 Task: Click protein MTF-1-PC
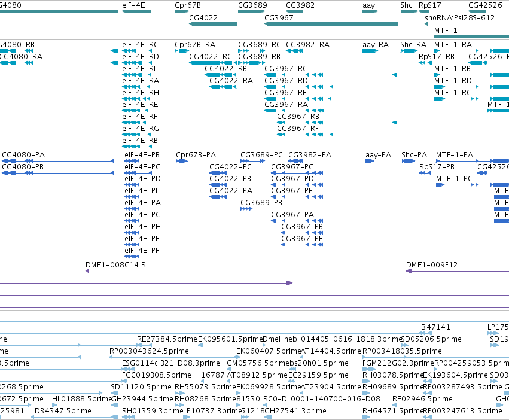[x=473, y=185]
